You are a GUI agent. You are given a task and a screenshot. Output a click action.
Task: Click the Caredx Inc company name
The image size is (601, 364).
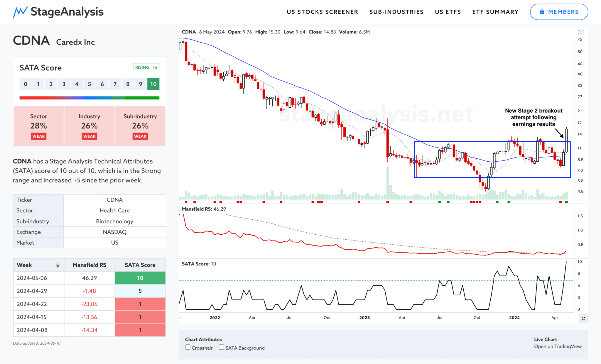point(75,42)
